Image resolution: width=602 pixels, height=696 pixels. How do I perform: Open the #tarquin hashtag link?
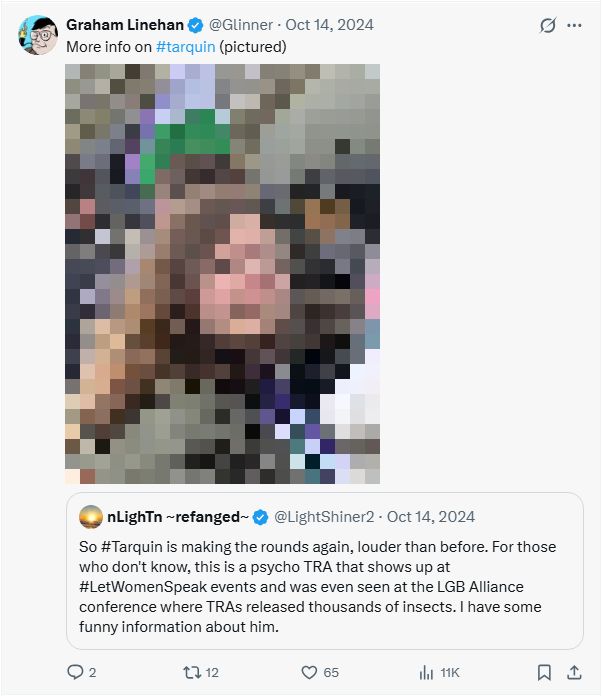tap(186, 47)
